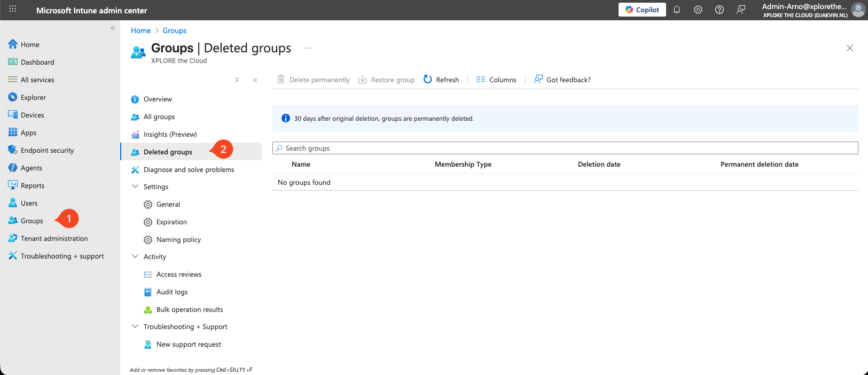
Task: Open Bulk operation results icon
Action: (x=148, y=310)
